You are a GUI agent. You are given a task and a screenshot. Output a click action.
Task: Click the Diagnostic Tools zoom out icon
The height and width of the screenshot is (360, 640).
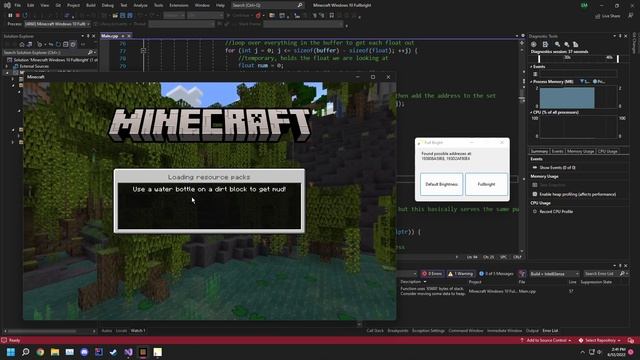click(567, 44)
